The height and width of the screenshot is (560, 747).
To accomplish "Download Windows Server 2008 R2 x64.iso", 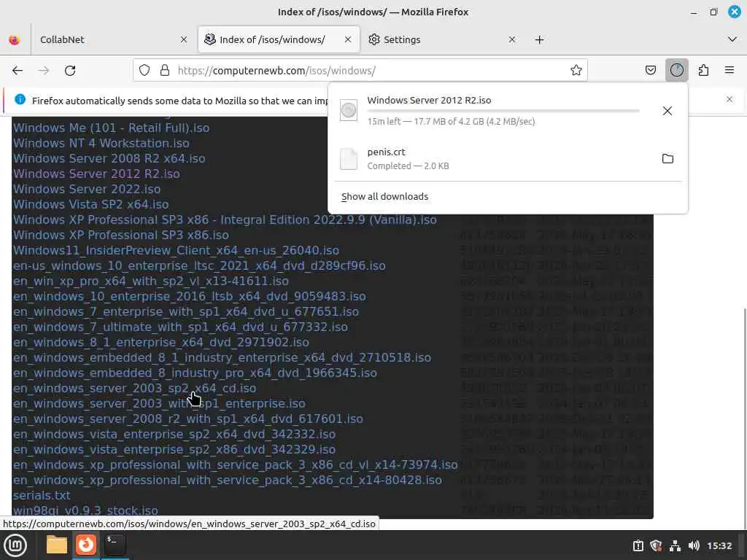I will point(109,158).
